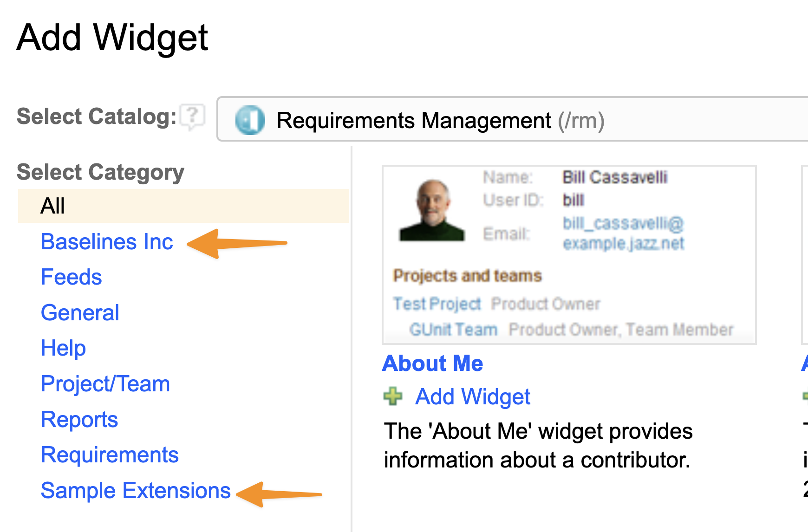Choose the Baselines Inc category
The image size is (808, 532).
click(107, 242)
